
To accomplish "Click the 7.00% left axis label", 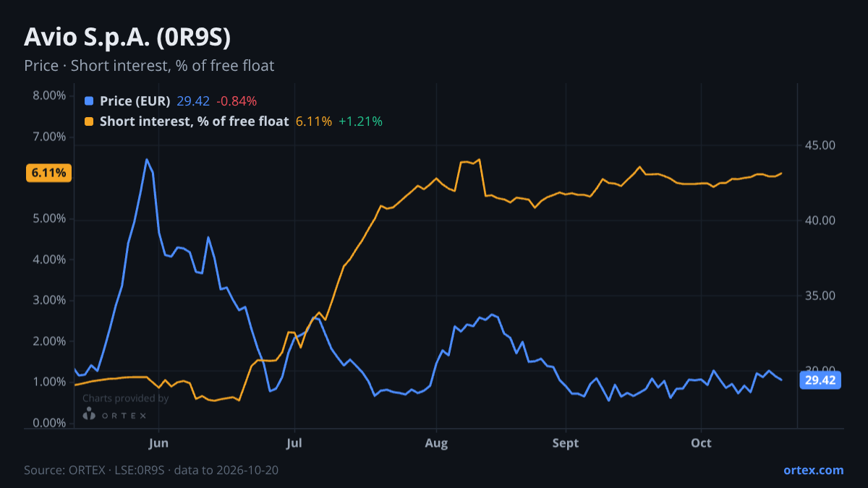I will [50, 137].
